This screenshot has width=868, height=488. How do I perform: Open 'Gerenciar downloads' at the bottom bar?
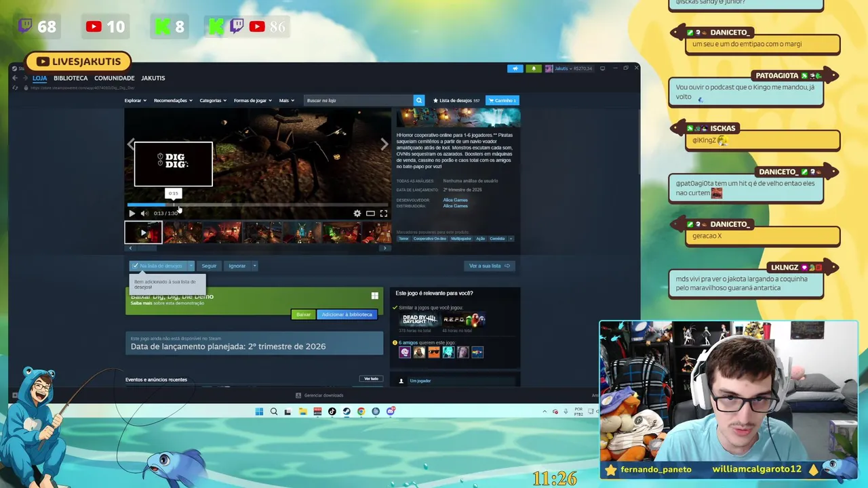pyautogui.click(x=319, y=395)
